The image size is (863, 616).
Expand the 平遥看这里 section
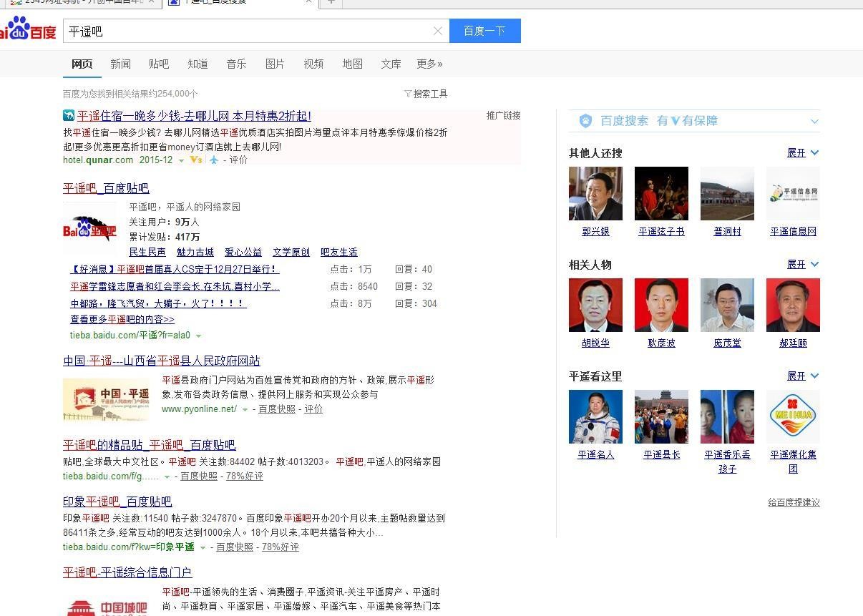coord(803,376)
